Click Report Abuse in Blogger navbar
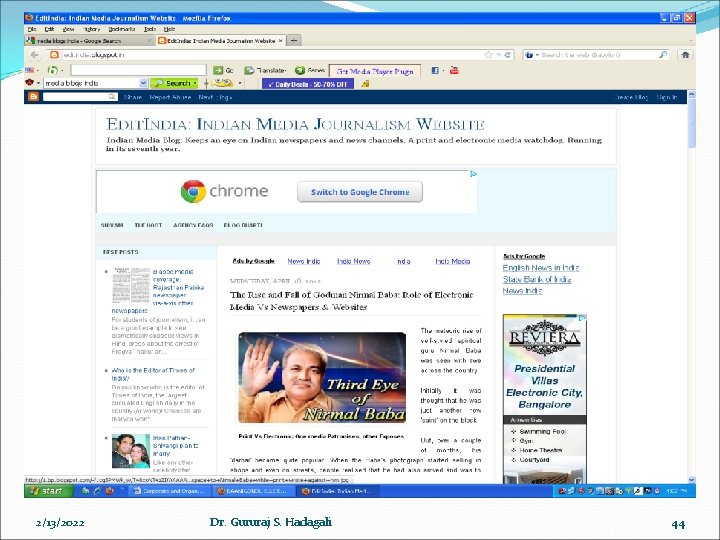 pyautogui.click(x=170, y=97)
